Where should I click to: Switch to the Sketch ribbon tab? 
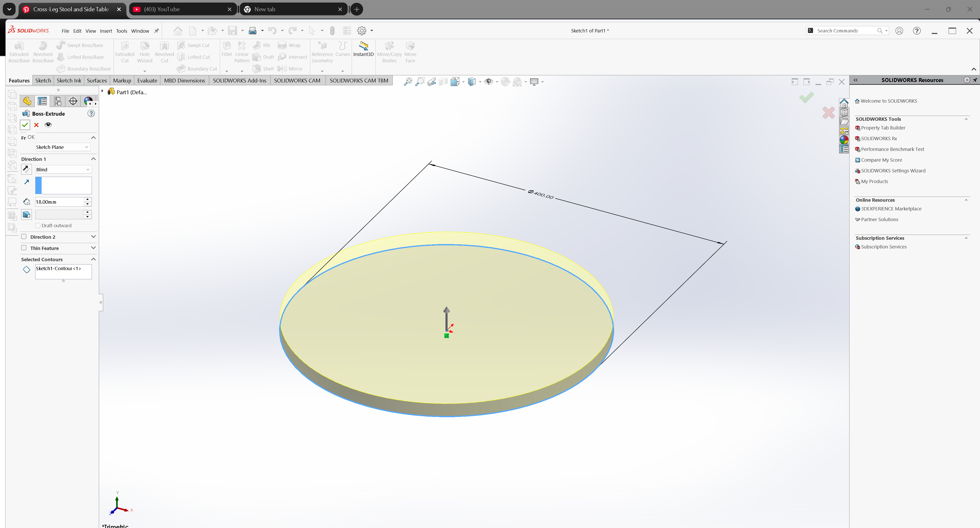coord(43,80)
